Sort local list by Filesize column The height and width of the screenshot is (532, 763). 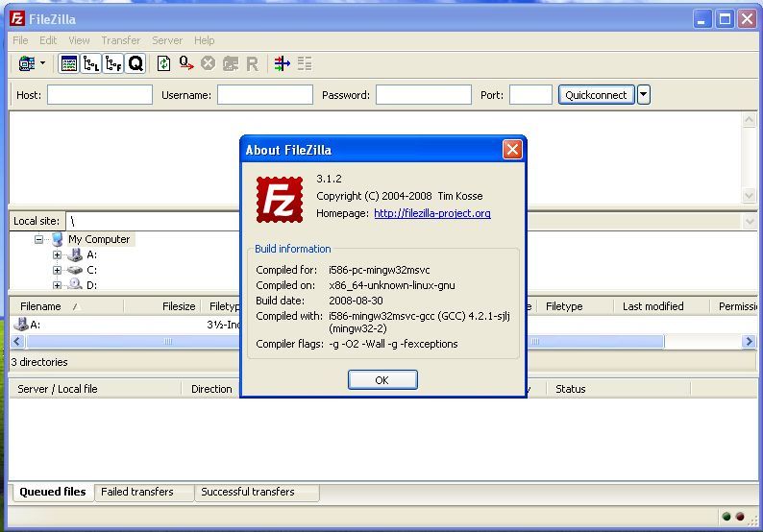(x=164, y=306)
